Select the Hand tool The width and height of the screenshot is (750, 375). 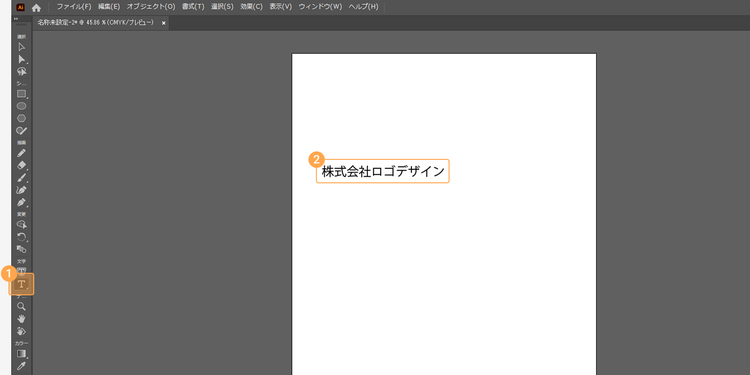(x=22, y=319)
